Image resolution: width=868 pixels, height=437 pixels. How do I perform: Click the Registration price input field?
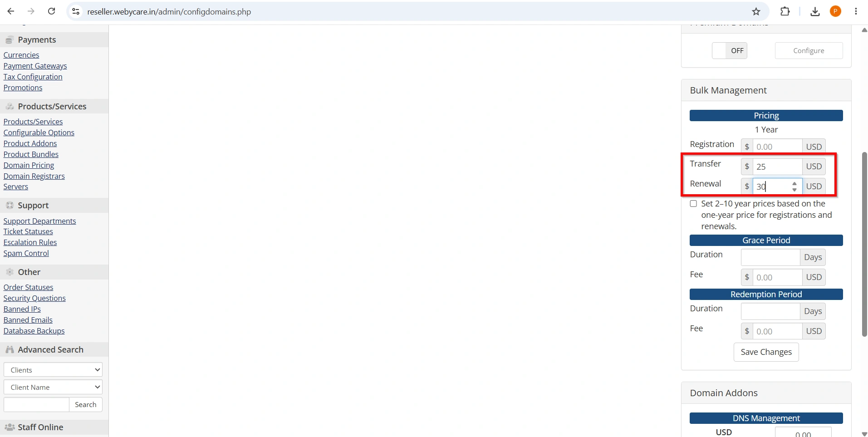tap(777, 147)
